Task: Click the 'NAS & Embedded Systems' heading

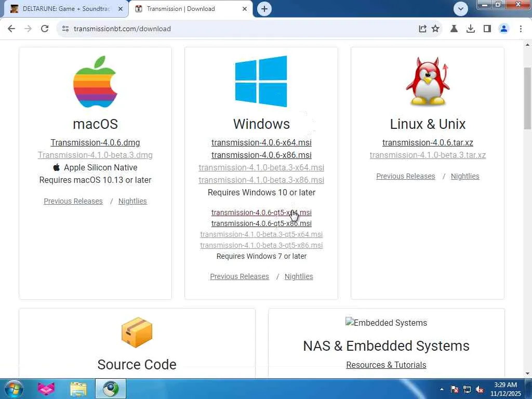Action: click(x=386, y=345)
